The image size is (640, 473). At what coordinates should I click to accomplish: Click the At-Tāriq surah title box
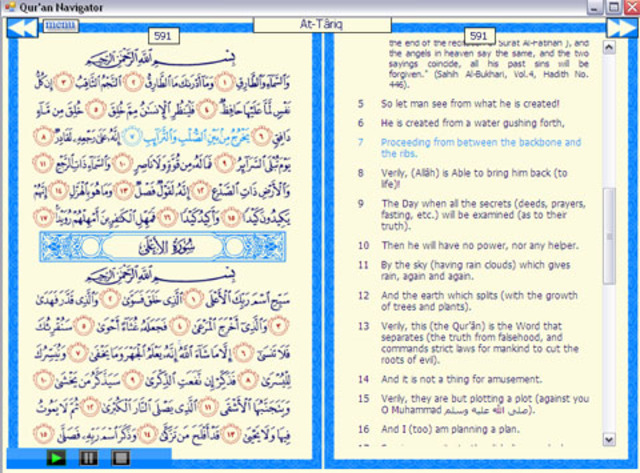[322, 24]
